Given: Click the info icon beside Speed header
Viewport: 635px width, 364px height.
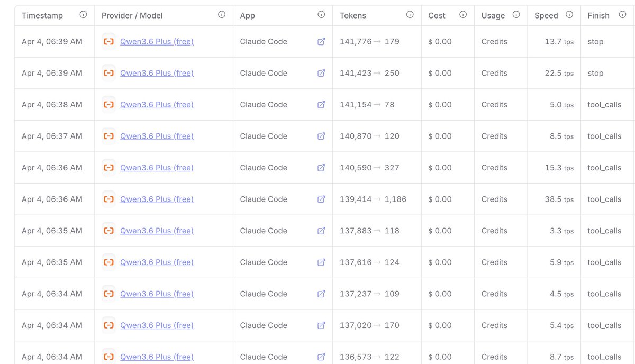Looking at the screenshot, I should pyautogui.click(x=569, y=15).
